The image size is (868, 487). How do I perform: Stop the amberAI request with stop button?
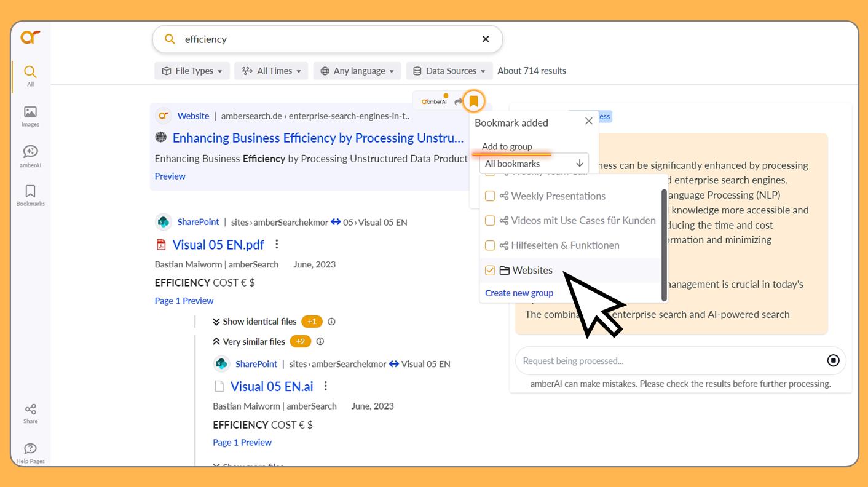click(x=833, y=361)
